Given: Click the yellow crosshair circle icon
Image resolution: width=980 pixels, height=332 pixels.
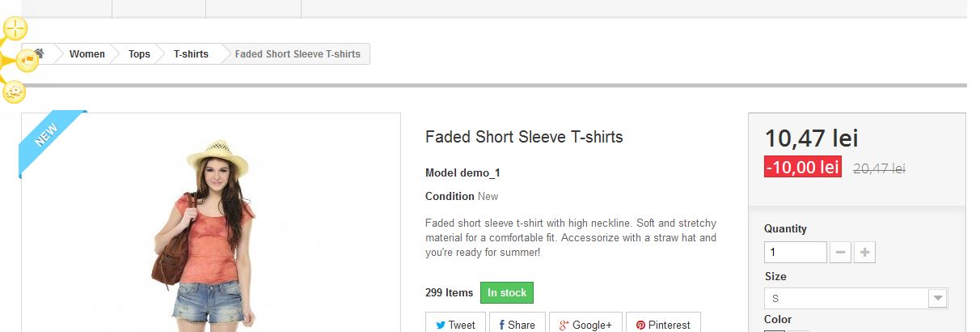Looking at the screenshot, I should pyautogui.click(x=15, y=28).
